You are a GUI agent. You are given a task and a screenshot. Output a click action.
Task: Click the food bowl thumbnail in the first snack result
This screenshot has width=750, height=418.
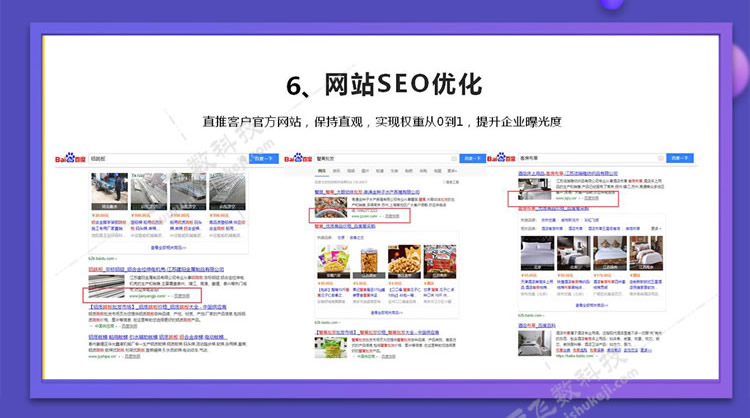click(x=331, y=207)
